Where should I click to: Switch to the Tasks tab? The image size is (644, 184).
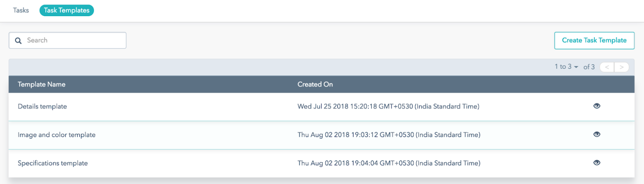(x=21, y=10)
